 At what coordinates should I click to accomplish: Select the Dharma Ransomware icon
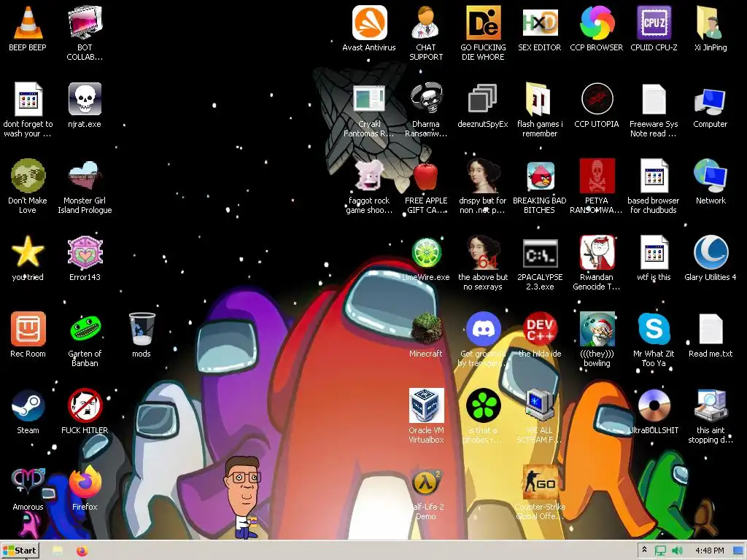(426, 99)
